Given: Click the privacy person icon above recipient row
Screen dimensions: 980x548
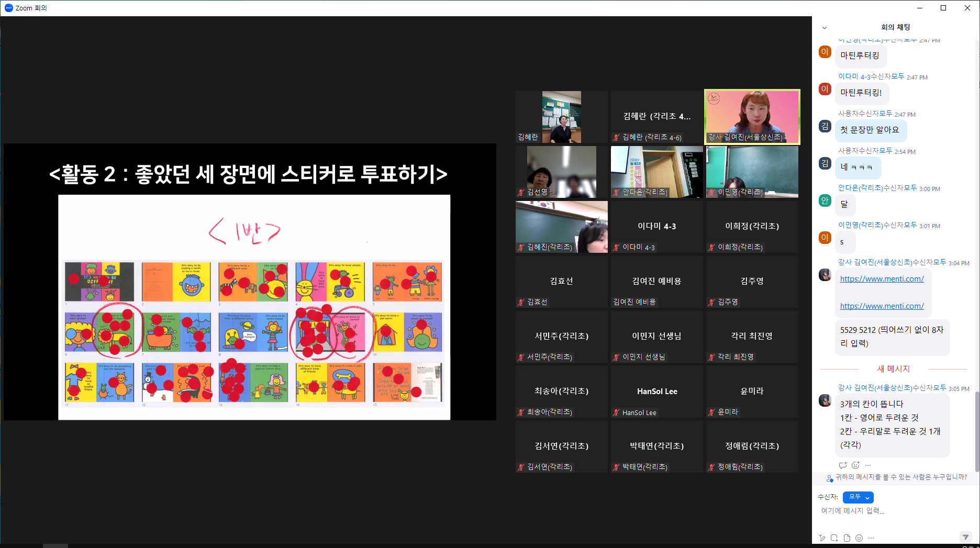Looking at the screenshot, I should pos(829,478).
